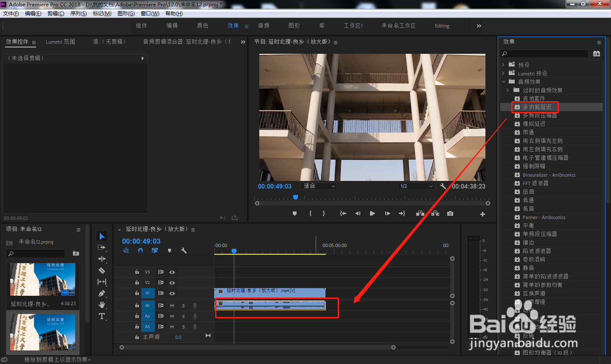Go to In point
This screenshot has width=611, height=364.
343,214
